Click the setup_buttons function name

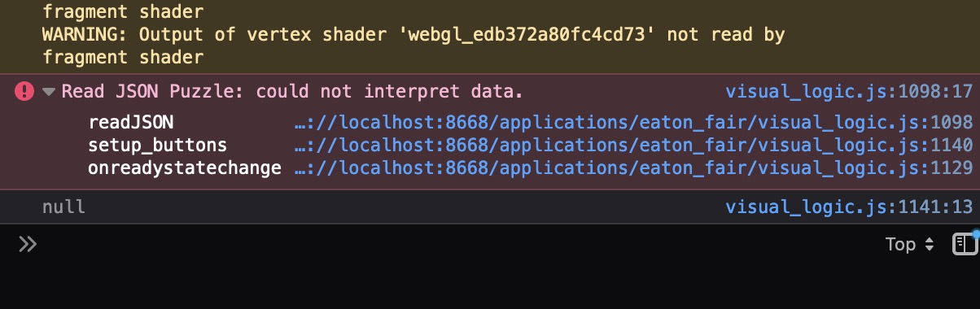point(158,146)
